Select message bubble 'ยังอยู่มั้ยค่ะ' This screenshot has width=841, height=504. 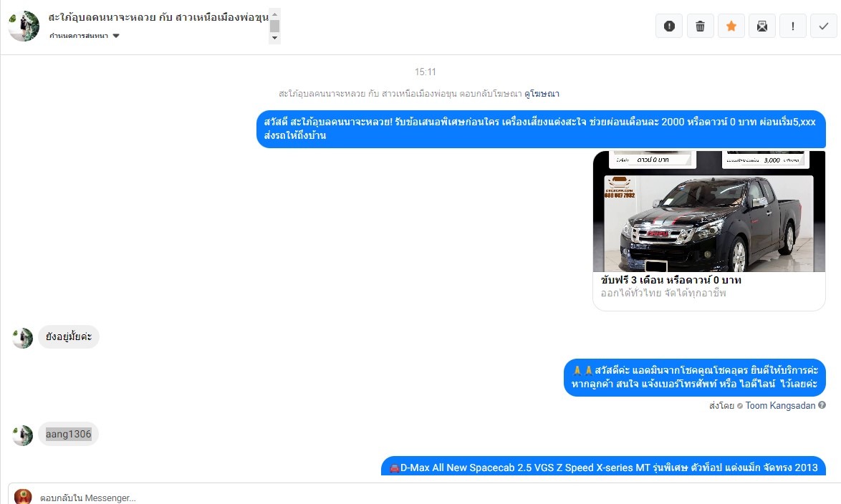tap(69, 336)
